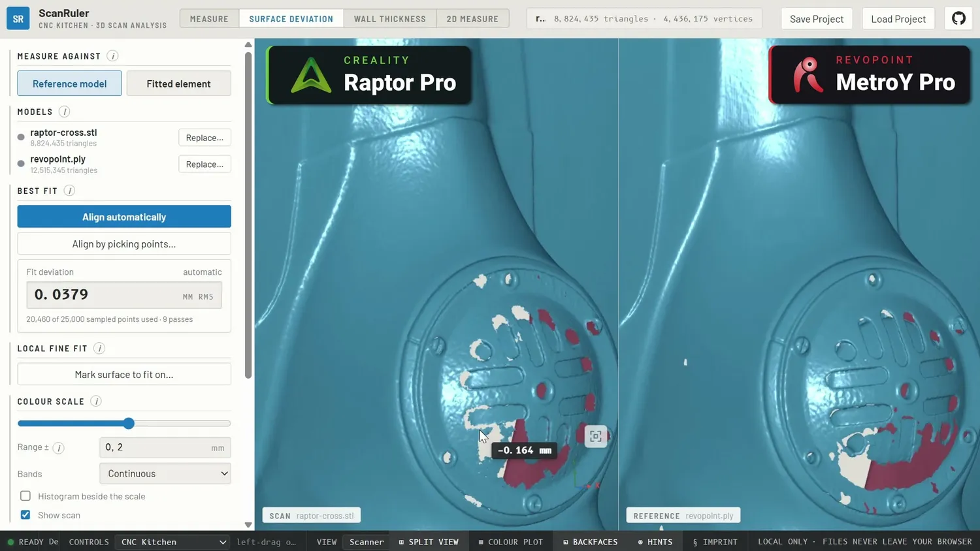This screenshot has width=980, height=551.
Task: Switch to the Measure tab
Action: click(x=209, y=19)
